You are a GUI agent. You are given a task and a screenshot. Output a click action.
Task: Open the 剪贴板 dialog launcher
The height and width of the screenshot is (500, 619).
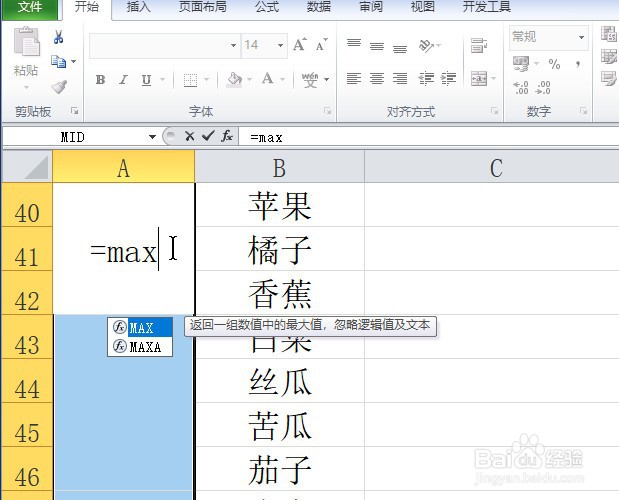tap(75, 111)
